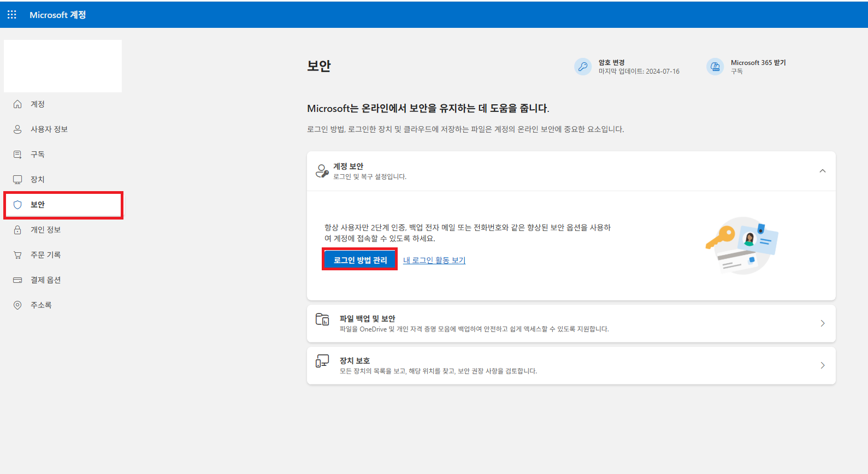Viewport: 868px width, 474px height.
Task: Click the 로그인 방법 관리 button
Action: coord(360,260)
